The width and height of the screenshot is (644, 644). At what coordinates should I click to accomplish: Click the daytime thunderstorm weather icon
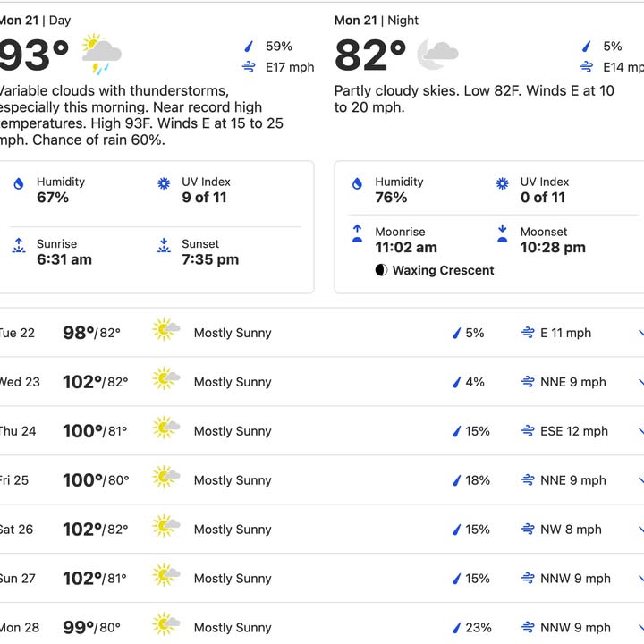tap(101, 54)
